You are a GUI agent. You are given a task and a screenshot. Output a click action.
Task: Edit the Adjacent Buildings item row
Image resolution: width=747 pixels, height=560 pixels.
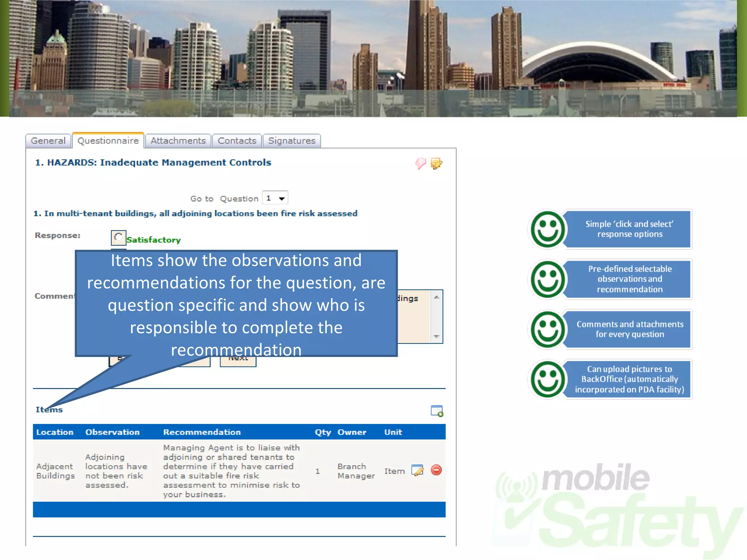(x=417, y=470)
